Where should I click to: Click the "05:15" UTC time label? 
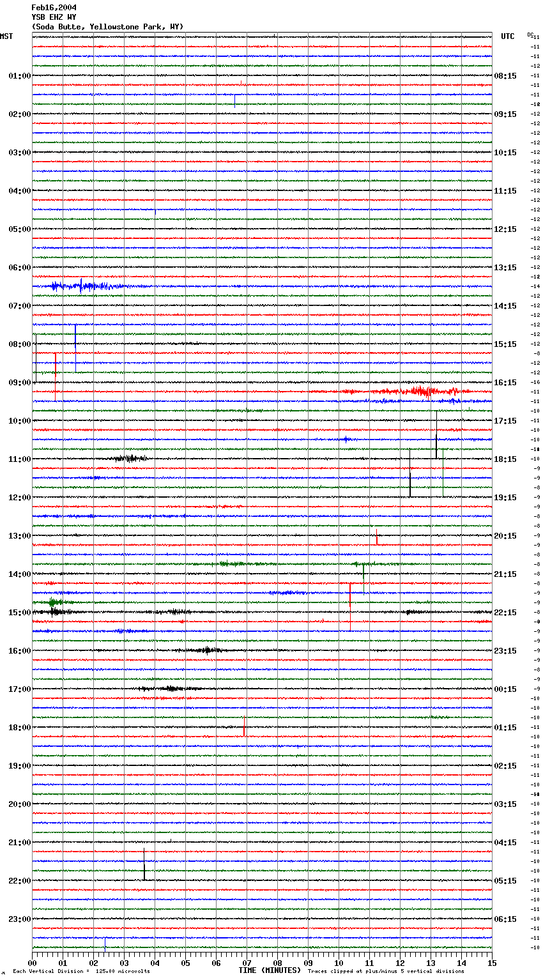click(505, 881)
